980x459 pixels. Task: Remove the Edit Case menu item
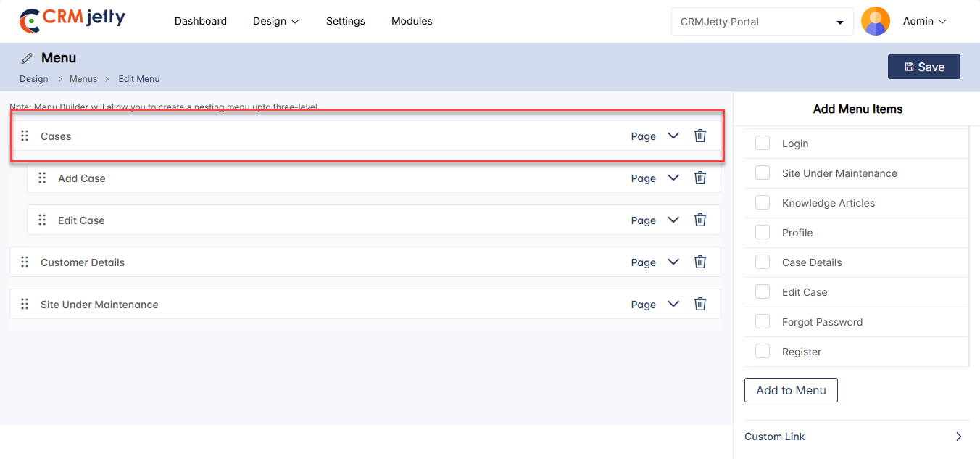699,220
